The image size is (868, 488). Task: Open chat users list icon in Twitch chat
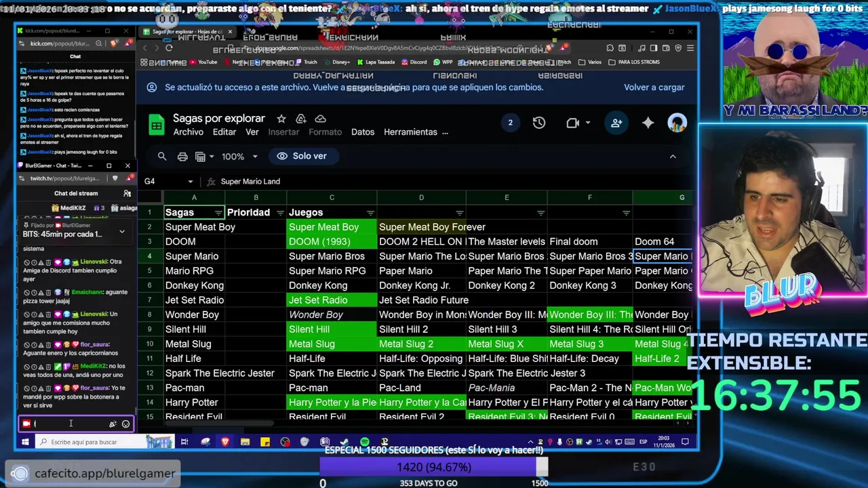tap(127, 193)
